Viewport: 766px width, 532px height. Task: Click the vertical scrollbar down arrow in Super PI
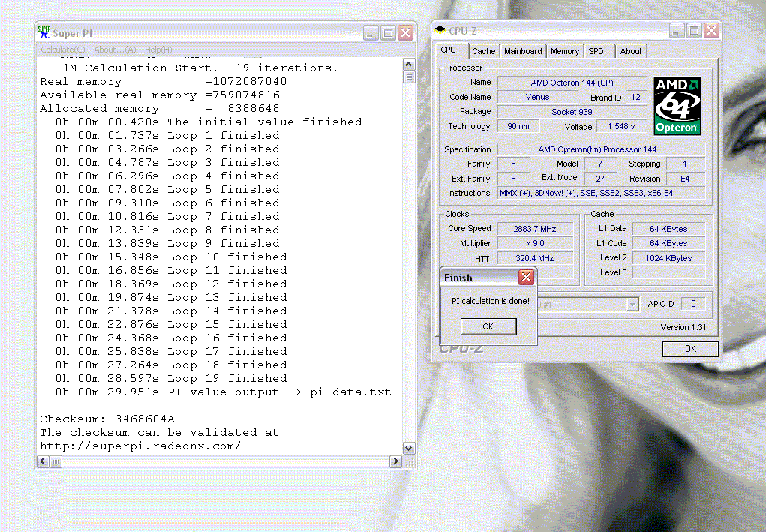[x=409, y=448]
